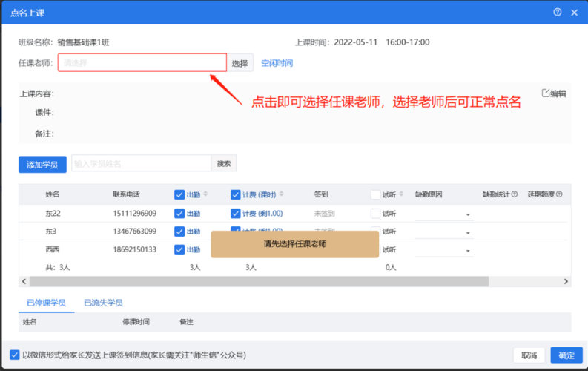The image size is (588, 371).
Task: Open 缺勤原因 dropdown for student 东22
Action: [x=444, y=214]
